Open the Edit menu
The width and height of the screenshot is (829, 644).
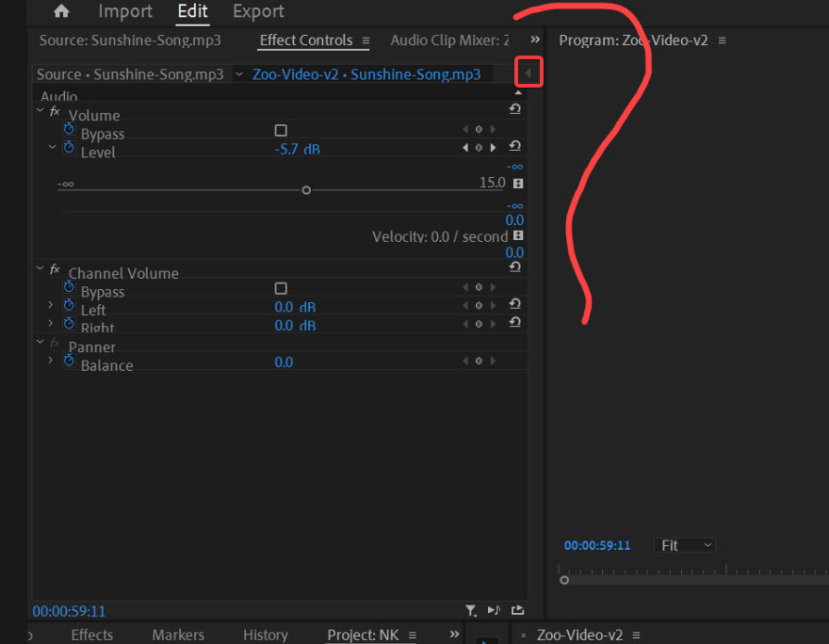[x=192, y=11]
